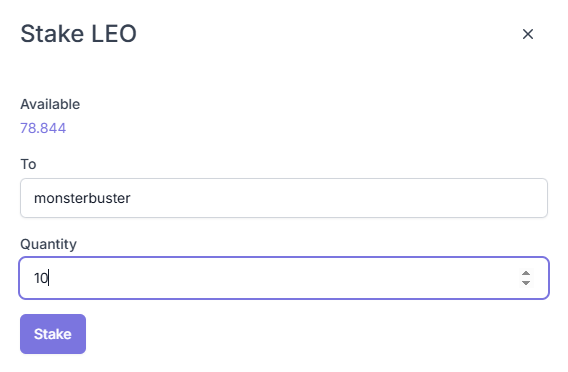The width and height of the screenshot is (568, 372).
Task: Click the Stake LEO dialog heading
Action: click(79, 34)
